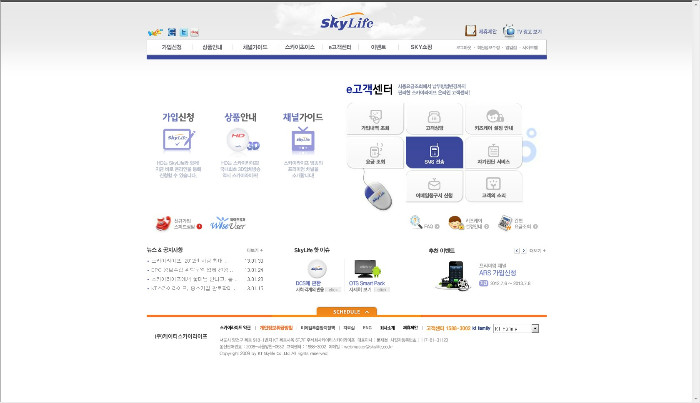This screenshot has width=700, height=403.
Task: Click the 가입신청 heading link
Action: [x=178, y=117]
